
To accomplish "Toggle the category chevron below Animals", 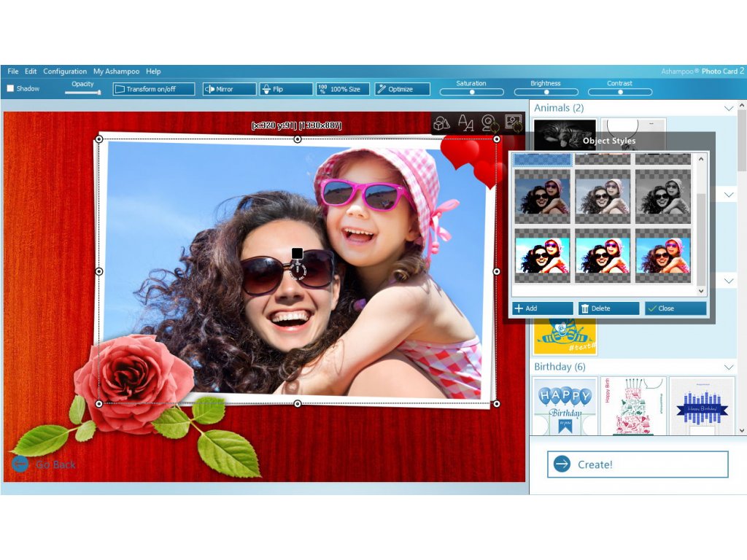I will click(x=729, y=195).
